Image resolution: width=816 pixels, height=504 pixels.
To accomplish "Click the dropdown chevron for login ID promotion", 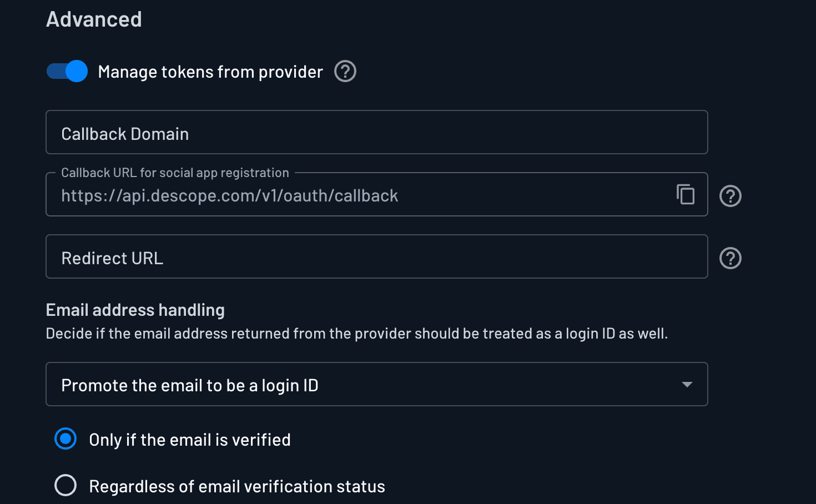I will pos(687,384).
